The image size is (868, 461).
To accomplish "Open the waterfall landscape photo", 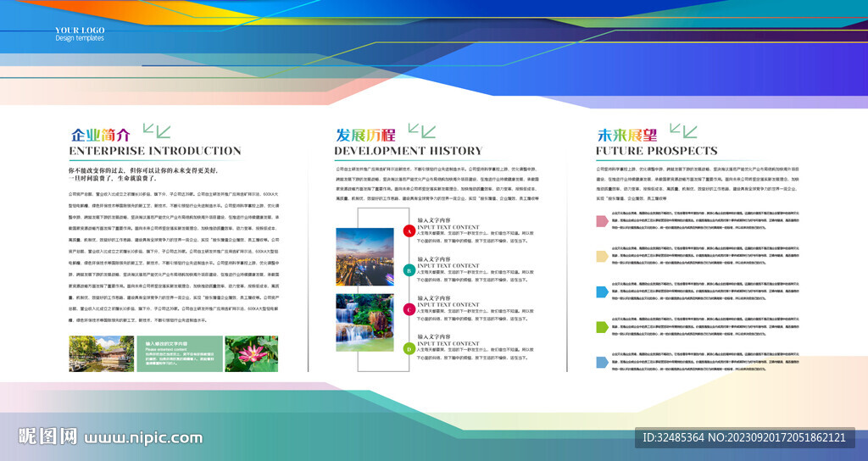I will point(364,322).
